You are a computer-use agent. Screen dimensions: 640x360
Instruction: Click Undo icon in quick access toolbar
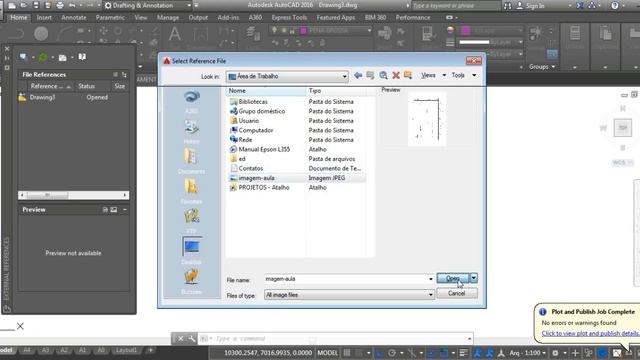tap(72, 5)
